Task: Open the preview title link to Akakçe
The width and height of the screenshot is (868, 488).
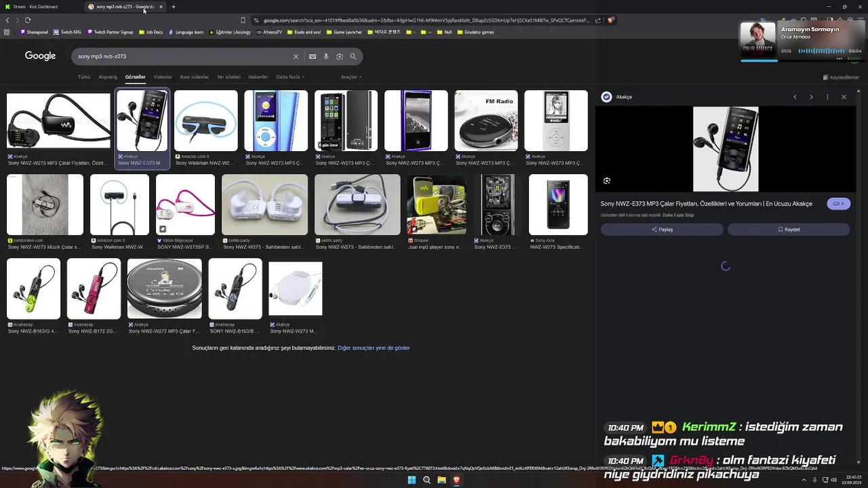Action: click(706, 203)
